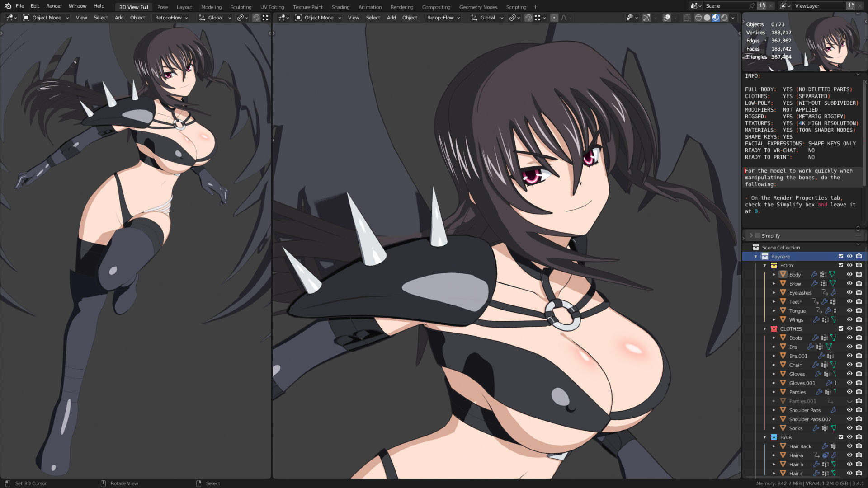Open the snap-to options icon in the left viewport

(x=266, y=18)
